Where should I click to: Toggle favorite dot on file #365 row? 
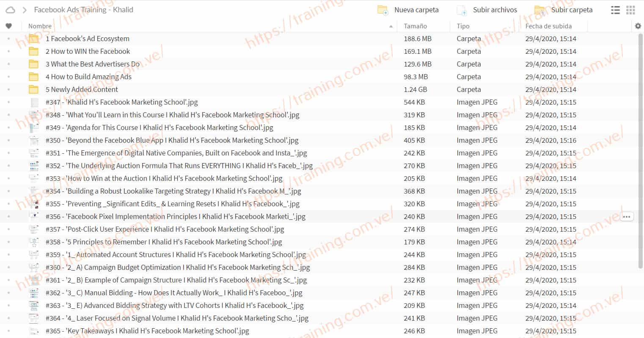(8, 331)
